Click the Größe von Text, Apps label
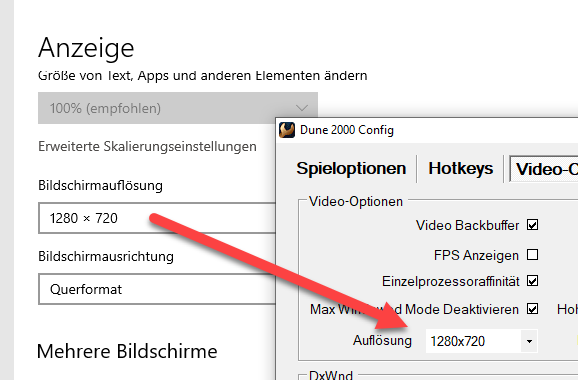This screenshot has width=578, height=380. pyautogui.click(x=203, y=76)
